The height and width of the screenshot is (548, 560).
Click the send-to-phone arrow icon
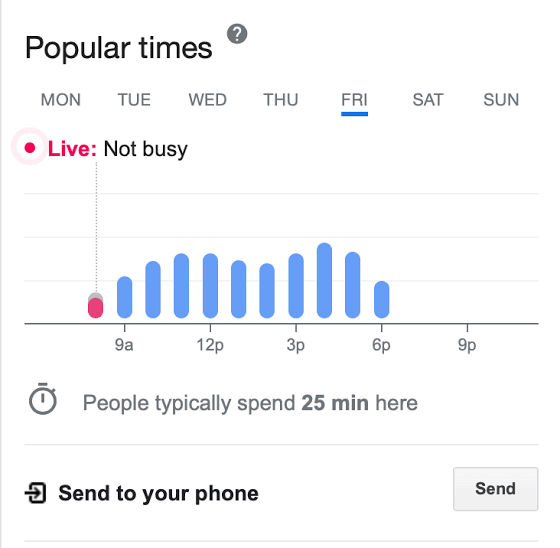tap(36, 493)
